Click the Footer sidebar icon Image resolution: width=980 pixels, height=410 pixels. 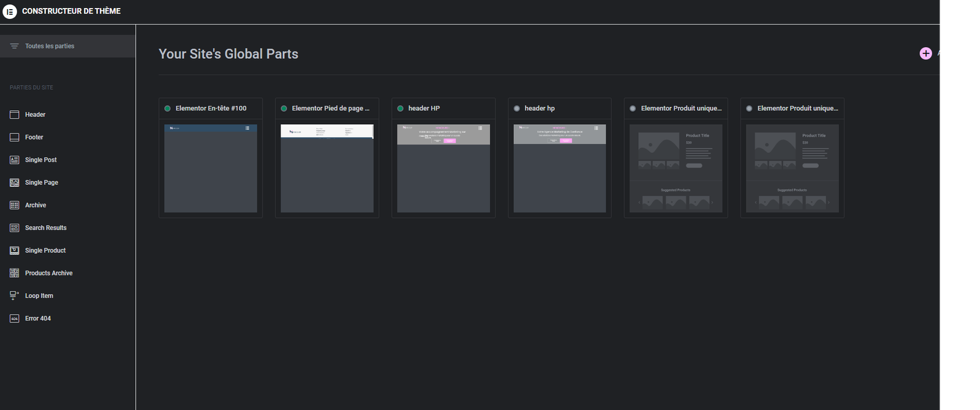point(15,137)
